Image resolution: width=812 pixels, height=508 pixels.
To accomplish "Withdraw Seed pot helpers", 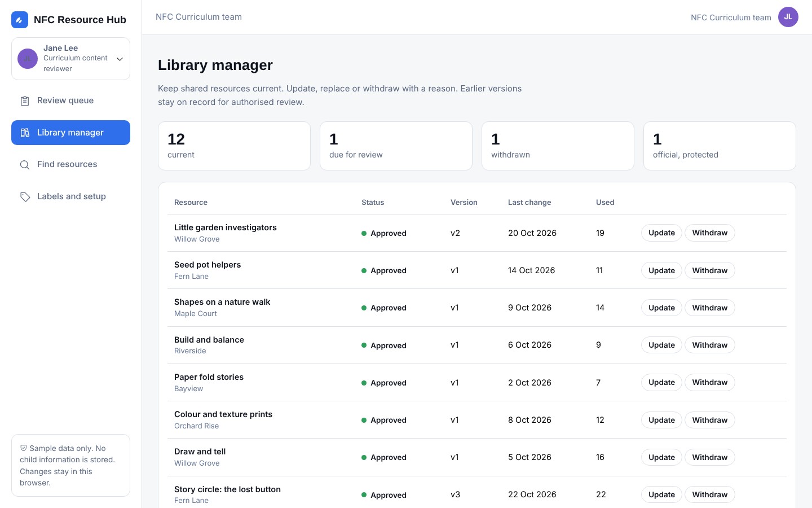I will (x=709, y=270).
